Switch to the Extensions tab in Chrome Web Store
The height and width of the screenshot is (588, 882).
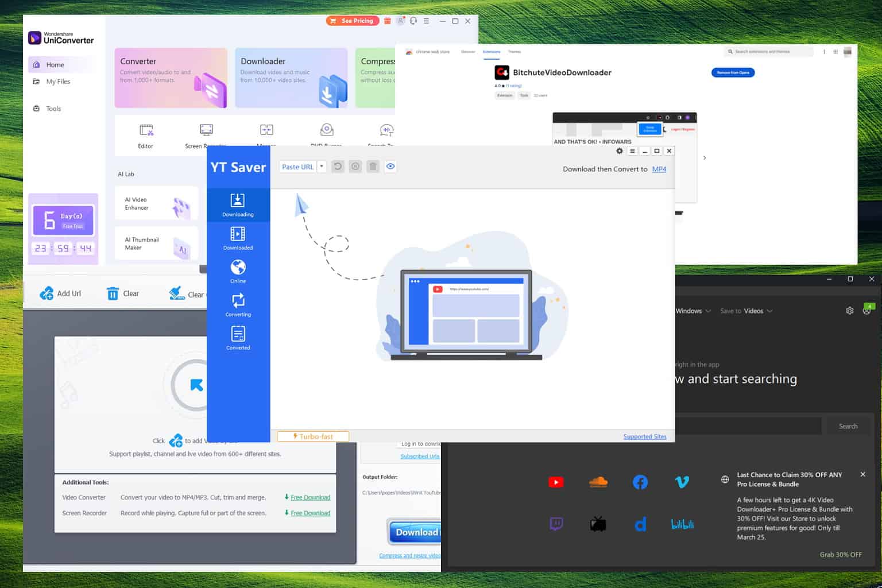[492, 51]
